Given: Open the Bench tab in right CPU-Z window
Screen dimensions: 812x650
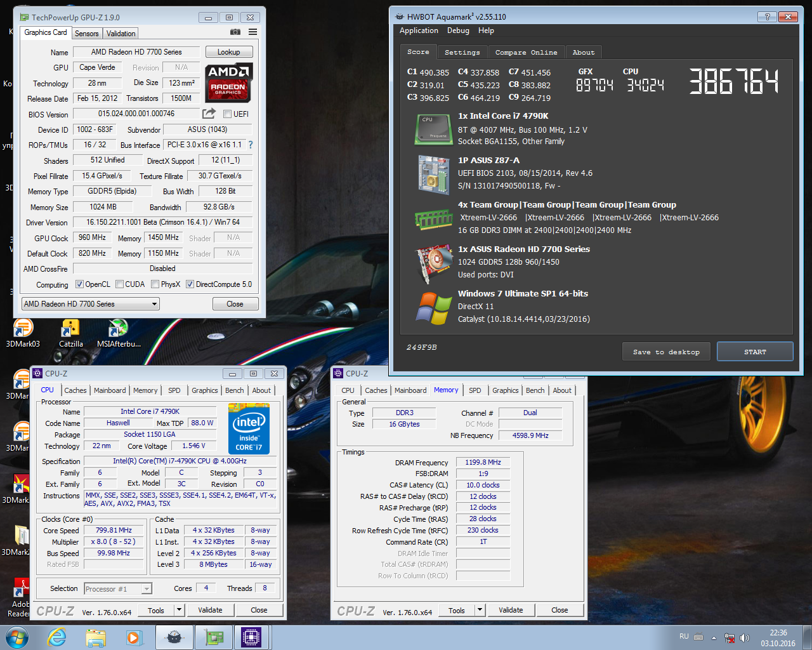Looking at the screenshot, I should click(535, 390).
